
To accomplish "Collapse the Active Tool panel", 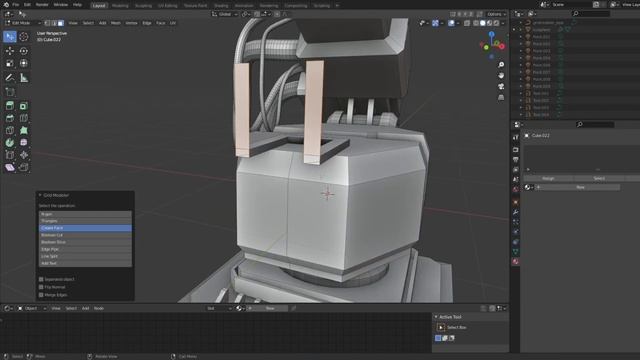I will point(436,317).
